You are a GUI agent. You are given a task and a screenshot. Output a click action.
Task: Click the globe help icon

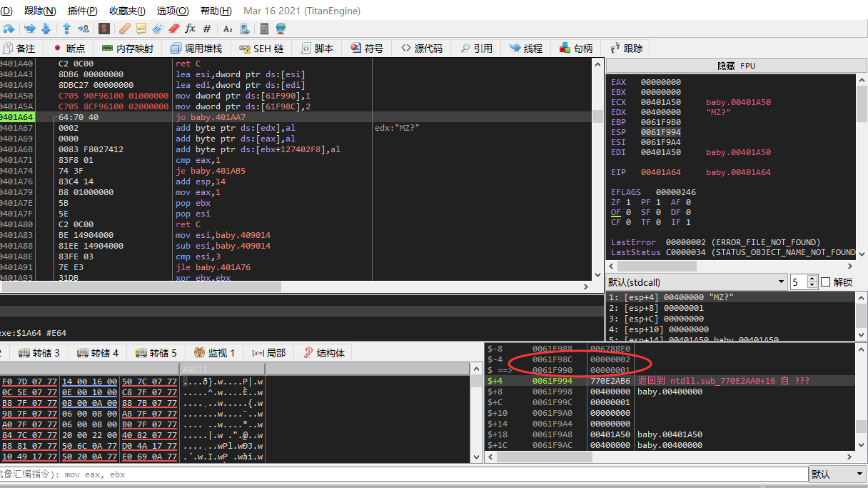click(281, 29)
